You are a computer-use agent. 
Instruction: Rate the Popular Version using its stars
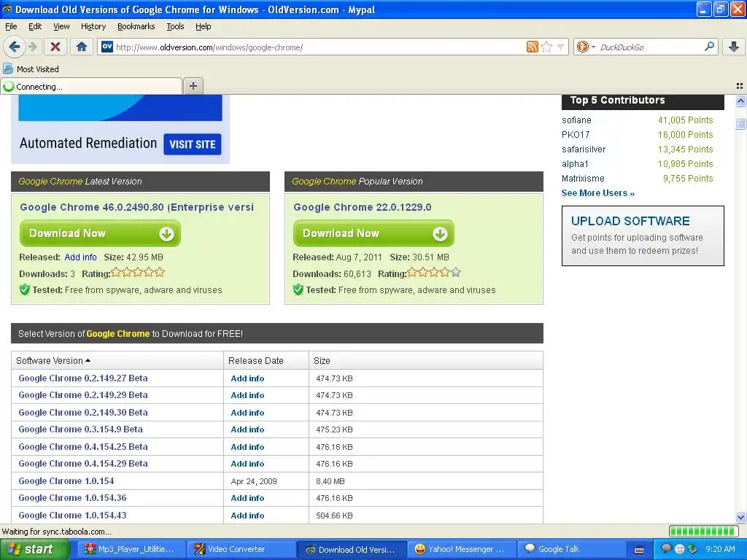[x=434, y=273]
